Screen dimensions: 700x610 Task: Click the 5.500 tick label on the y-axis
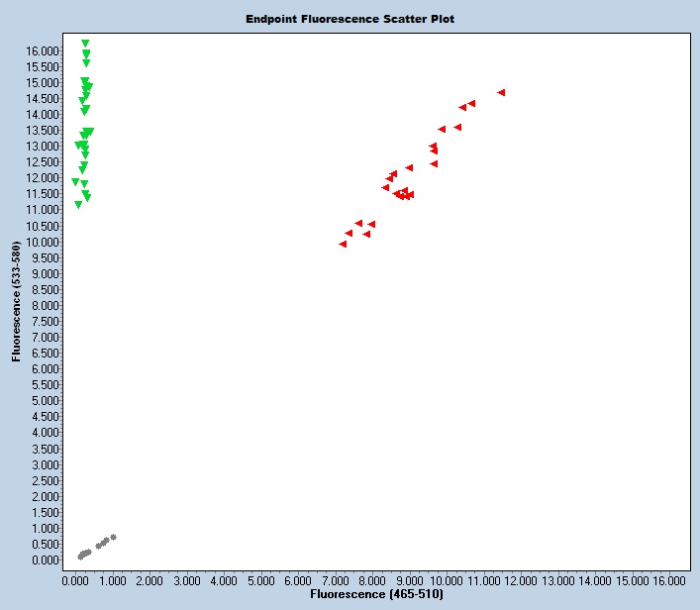click(x=45, y=384)
